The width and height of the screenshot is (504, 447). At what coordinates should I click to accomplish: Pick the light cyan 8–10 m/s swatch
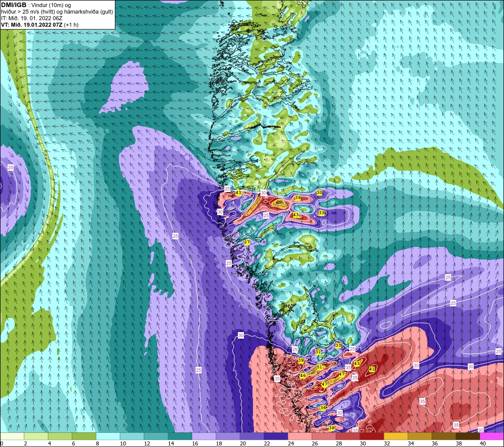tap(108, 436)
